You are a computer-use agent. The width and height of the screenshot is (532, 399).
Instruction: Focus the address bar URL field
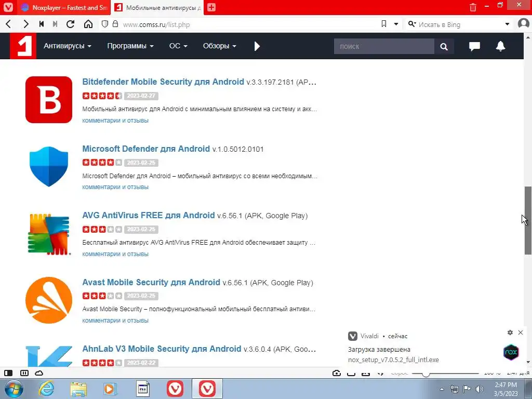point(249,24)
